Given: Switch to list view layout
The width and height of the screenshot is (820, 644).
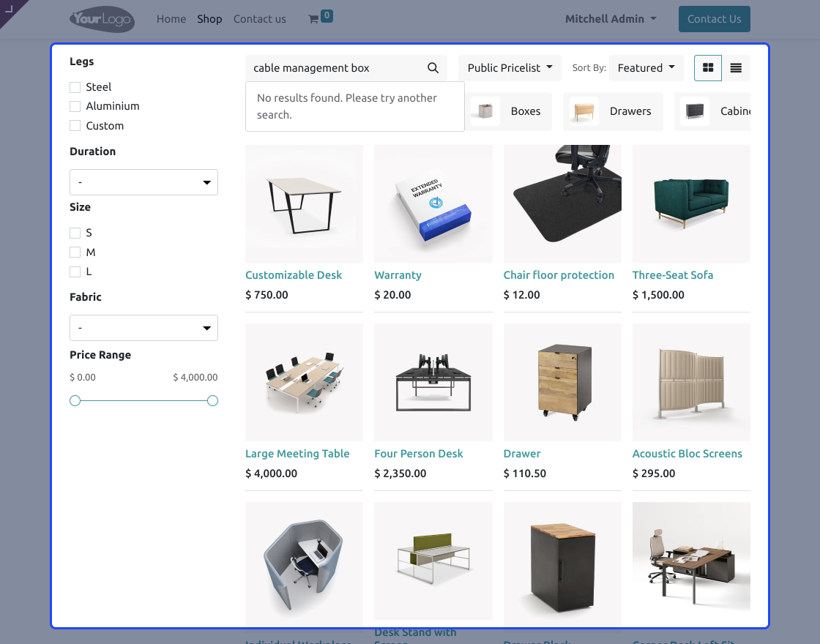Looking at the screenshot, I should 736,68.
